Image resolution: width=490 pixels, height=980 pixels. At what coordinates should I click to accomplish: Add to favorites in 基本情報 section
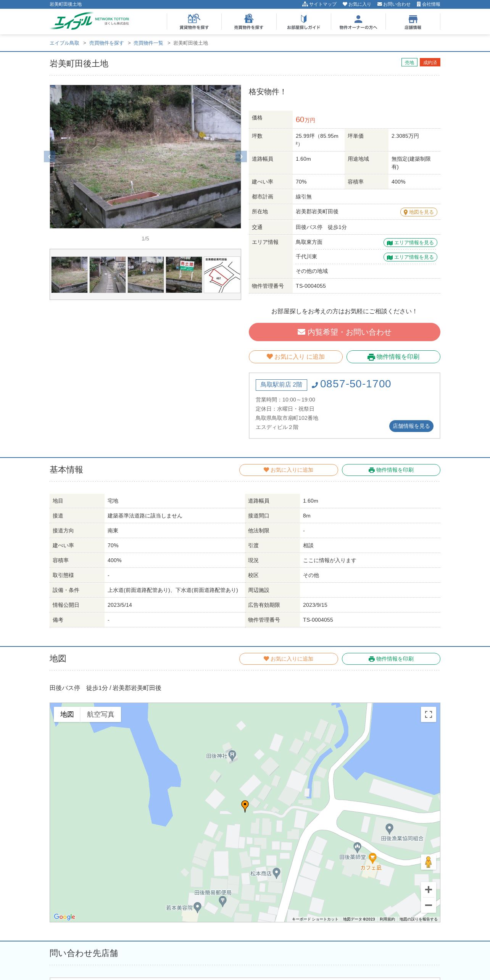[289, 470]
